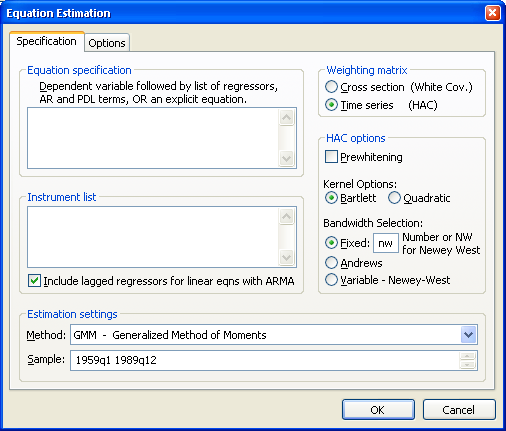Click the Sample range text field
Screen dimensions: 506x431
[273, 360]
